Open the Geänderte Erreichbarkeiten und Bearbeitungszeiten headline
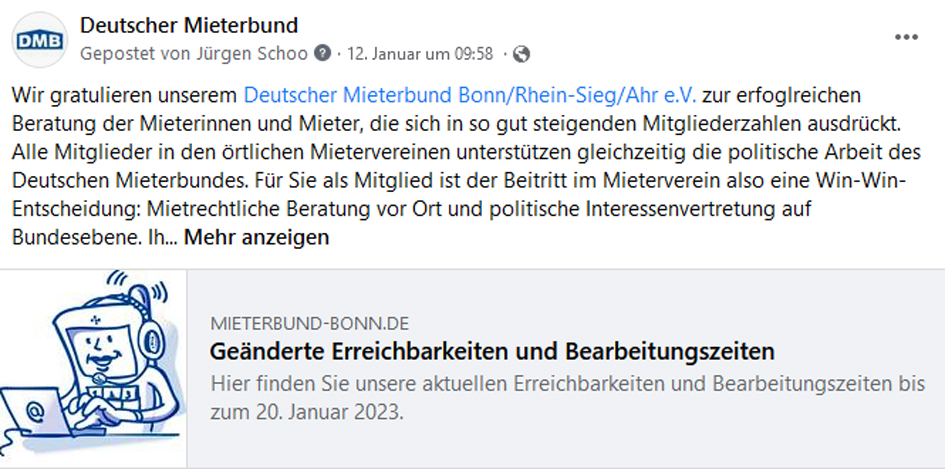Viewport: 945px width, 469px height. coord(492,352)
